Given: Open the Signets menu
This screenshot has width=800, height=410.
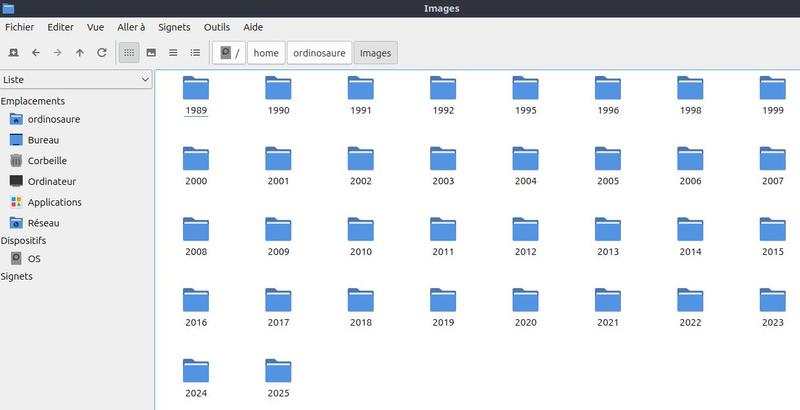Looking at the screenshot, I should pos(173,27).
